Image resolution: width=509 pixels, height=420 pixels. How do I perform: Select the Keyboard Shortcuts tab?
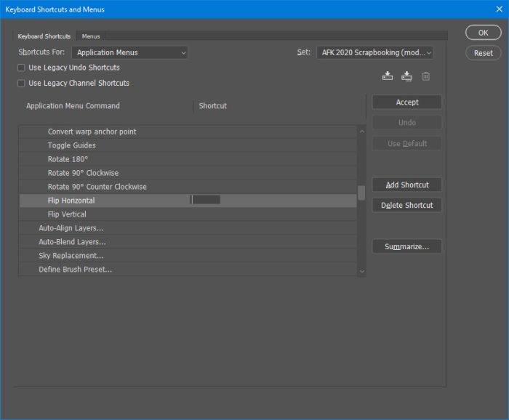(44, 36)
